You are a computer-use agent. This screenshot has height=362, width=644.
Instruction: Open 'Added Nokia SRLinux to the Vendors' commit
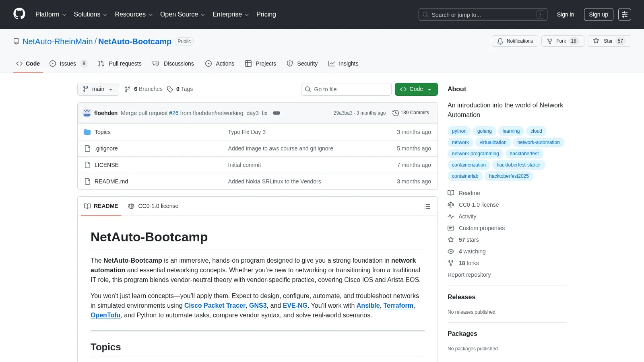tap(275, 181)
